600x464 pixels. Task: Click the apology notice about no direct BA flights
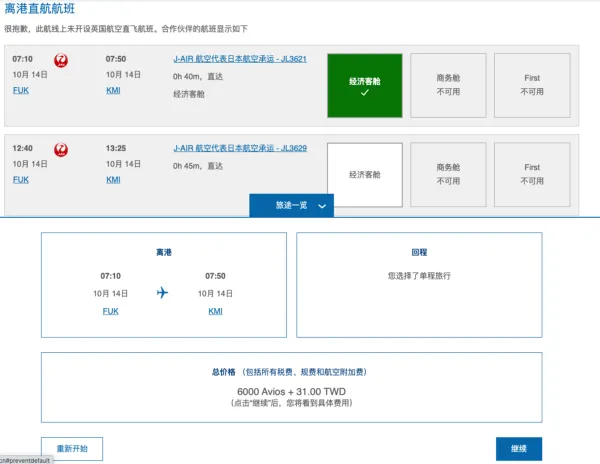point(126,29)
